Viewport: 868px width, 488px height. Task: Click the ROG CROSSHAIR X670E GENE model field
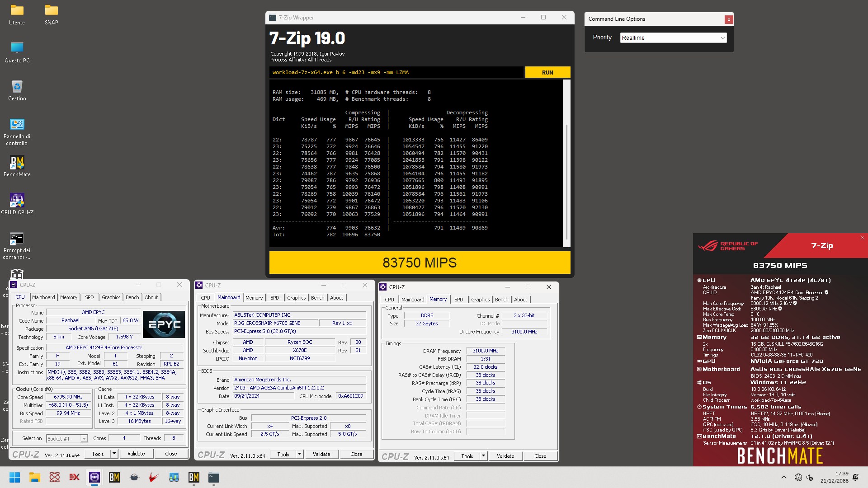coord(274,324)
